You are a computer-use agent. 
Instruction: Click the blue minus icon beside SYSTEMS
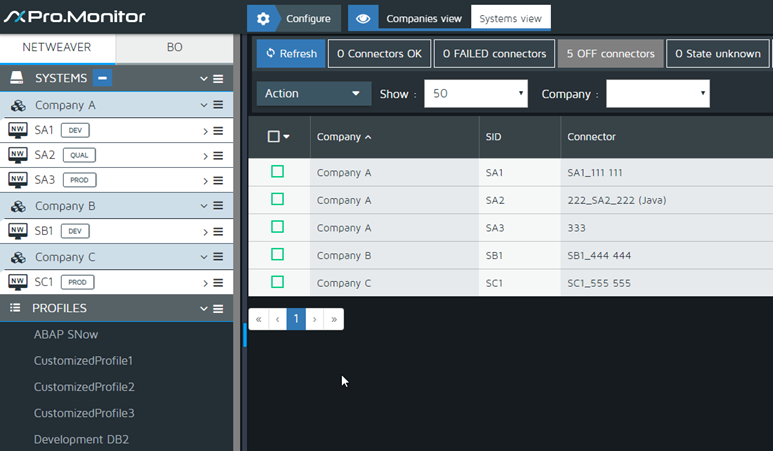click(x=104, y=78)
